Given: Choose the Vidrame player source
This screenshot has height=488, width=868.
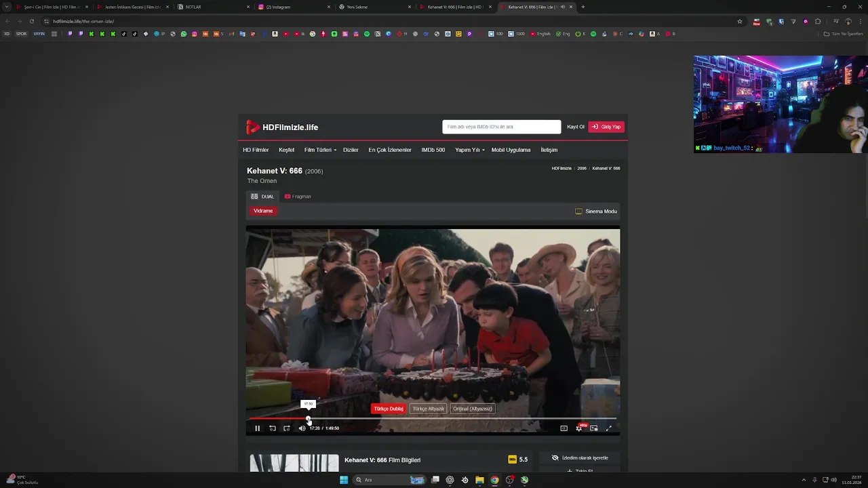Looking at the screenshot, I should coord(263,211).
